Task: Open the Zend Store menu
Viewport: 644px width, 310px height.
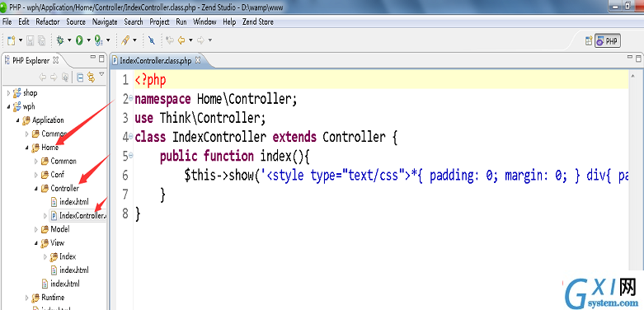Action: (258, 21)
